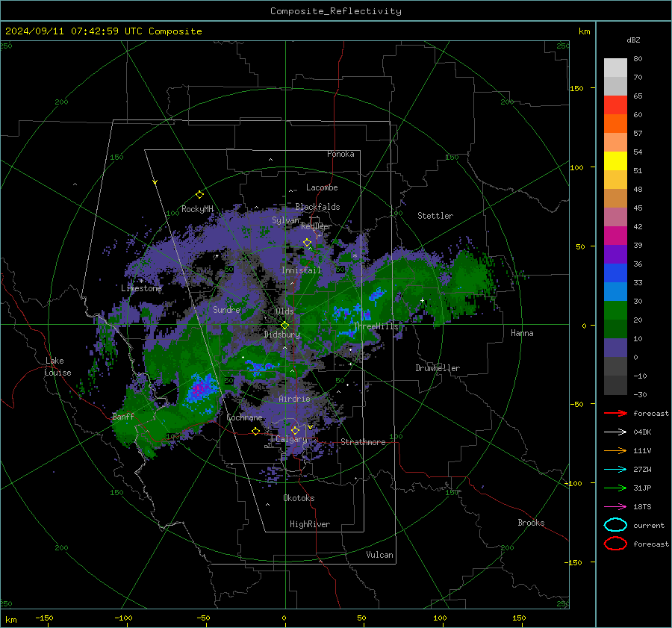Click the Lake Louise label

coord(57,367)
